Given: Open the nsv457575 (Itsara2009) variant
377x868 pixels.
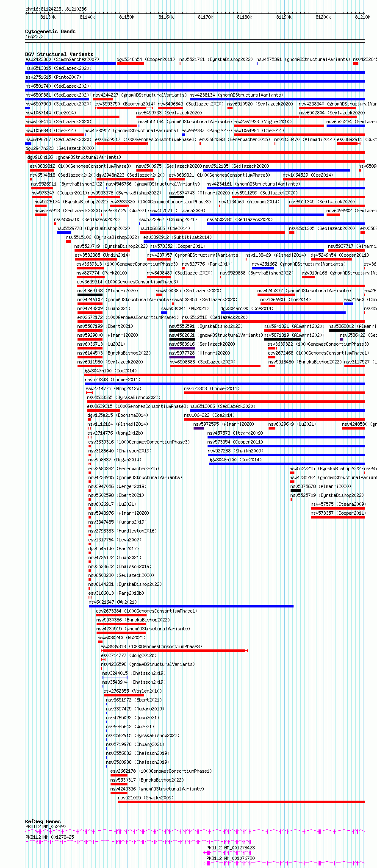Looking at the screenshot, I should click(338, 504).
